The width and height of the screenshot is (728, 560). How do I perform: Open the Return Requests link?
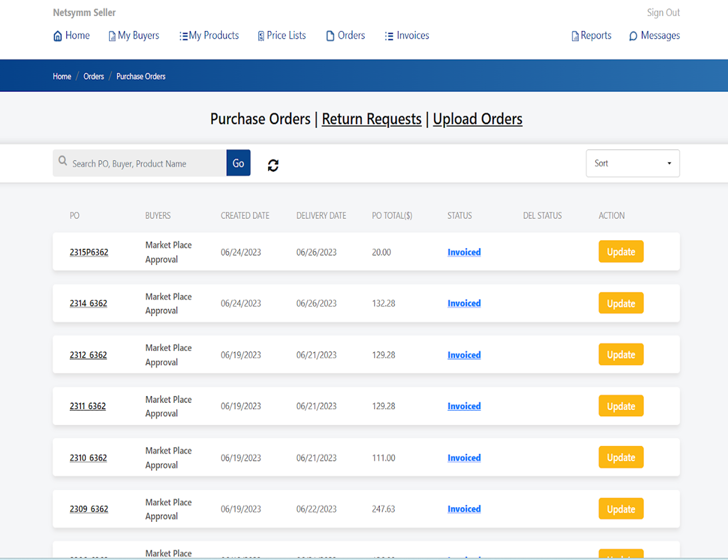[372, 119]
